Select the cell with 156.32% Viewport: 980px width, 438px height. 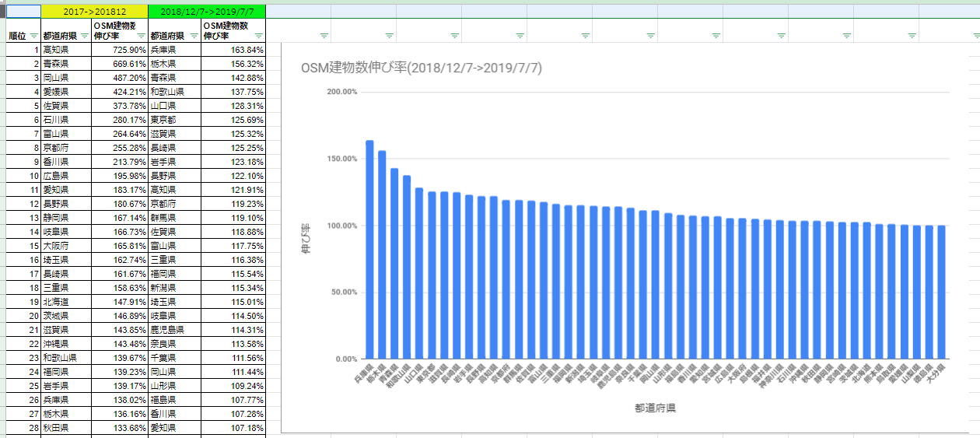click(234, 64)
